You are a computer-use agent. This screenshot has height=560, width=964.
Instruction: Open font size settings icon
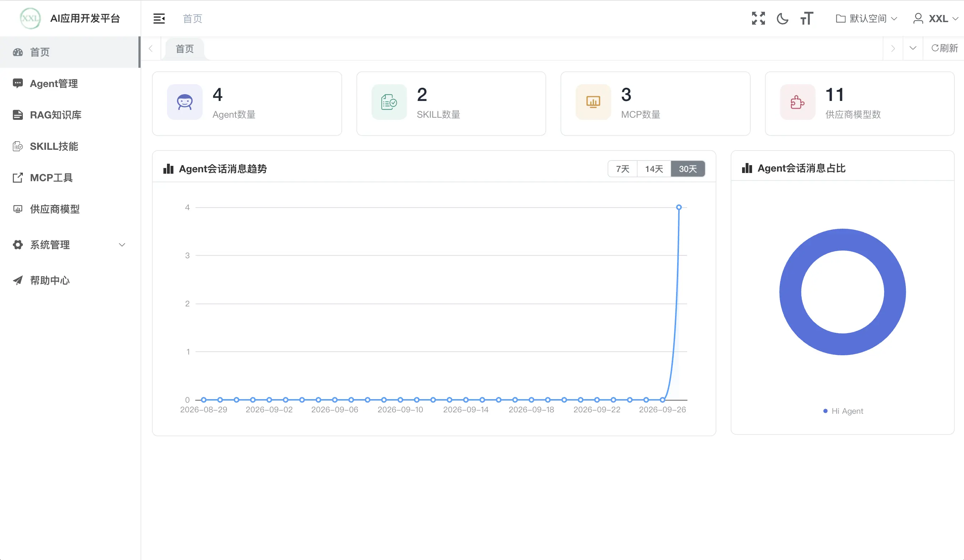[x=806, y=18]
